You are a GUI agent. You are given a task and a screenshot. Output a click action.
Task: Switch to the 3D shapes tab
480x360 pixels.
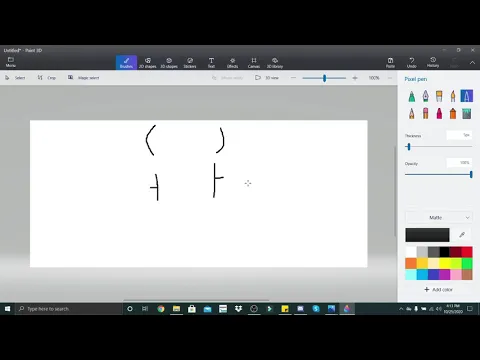[169, 62]
